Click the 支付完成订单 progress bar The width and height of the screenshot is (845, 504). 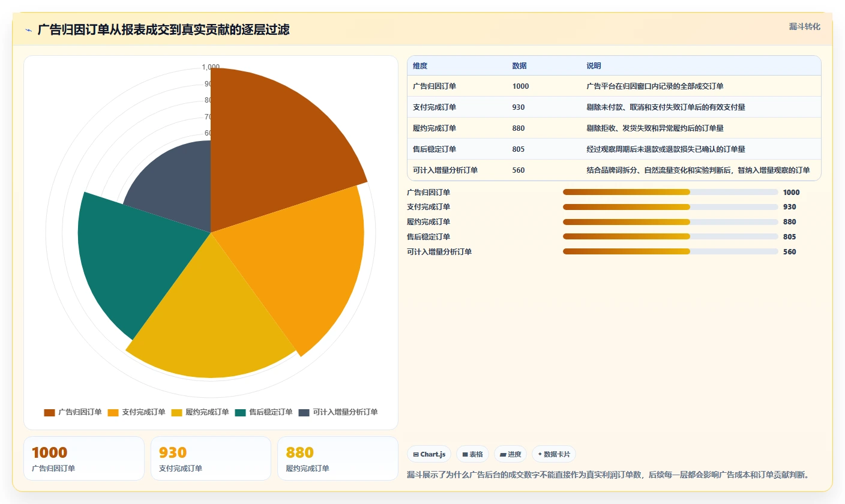tap(670, 207)
